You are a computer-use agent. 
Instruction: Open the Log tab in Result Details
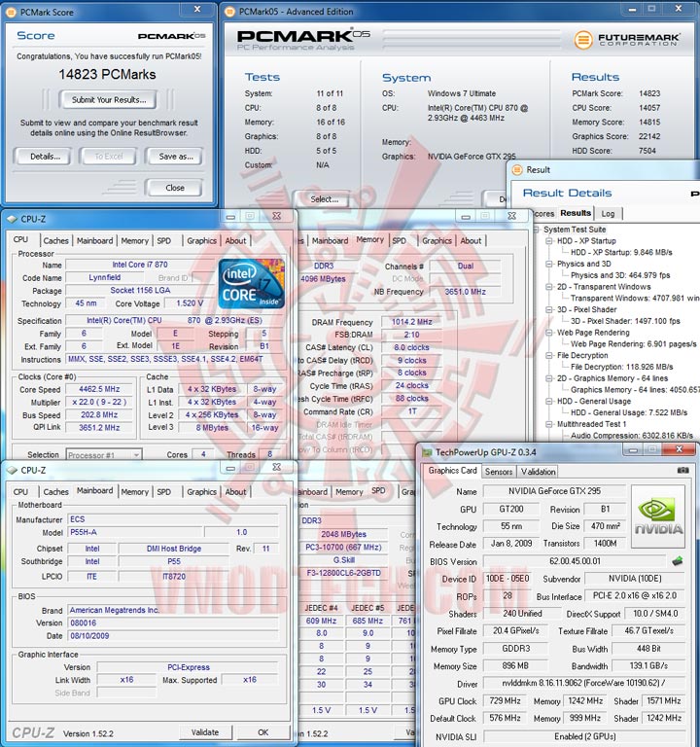click(x=608, y=214)
